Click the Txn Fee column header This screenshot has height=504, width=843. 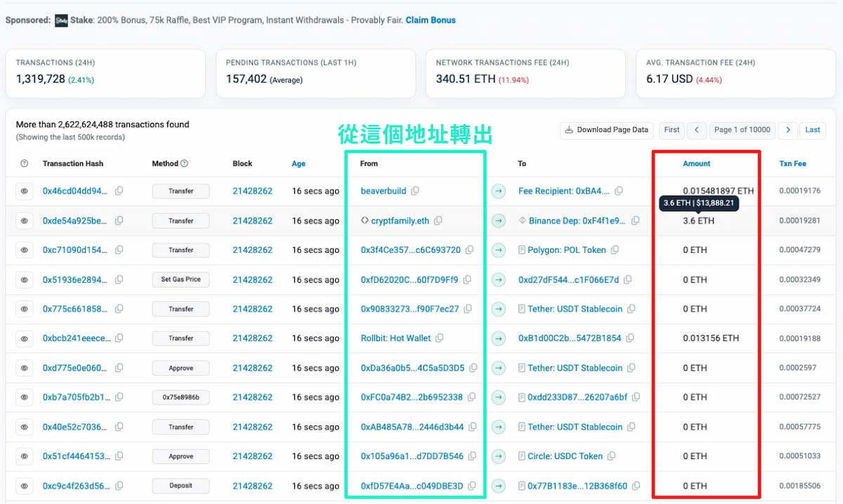pyautogui.click(x=792, y=164)
